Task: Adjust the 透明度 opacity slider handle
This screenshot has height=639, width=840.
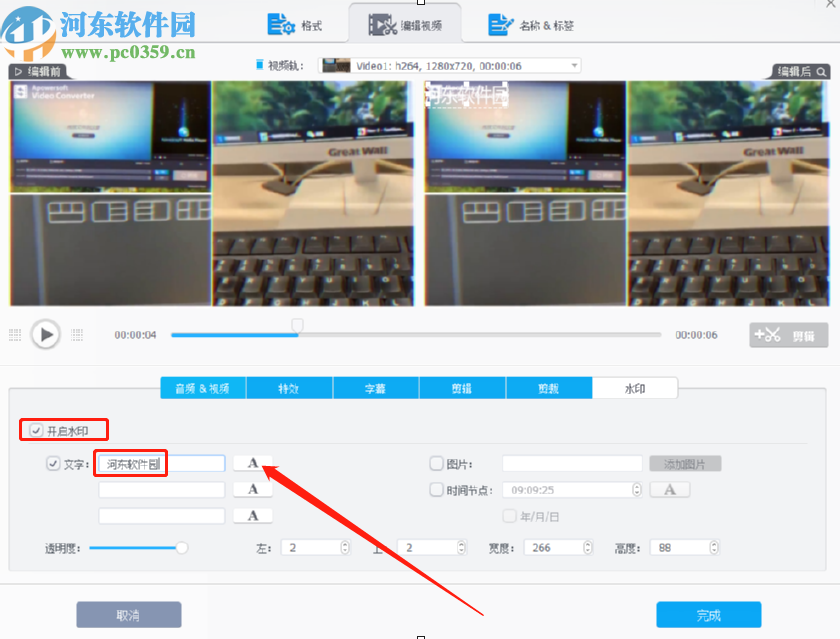Action: [182, 547]
